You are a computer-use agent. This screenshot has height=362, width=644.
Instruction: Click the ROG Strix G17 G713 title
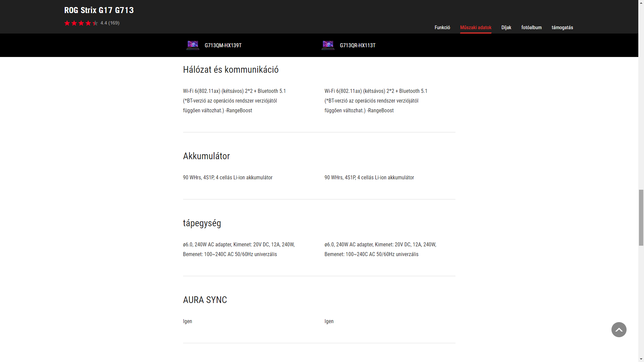coord(99,10)
